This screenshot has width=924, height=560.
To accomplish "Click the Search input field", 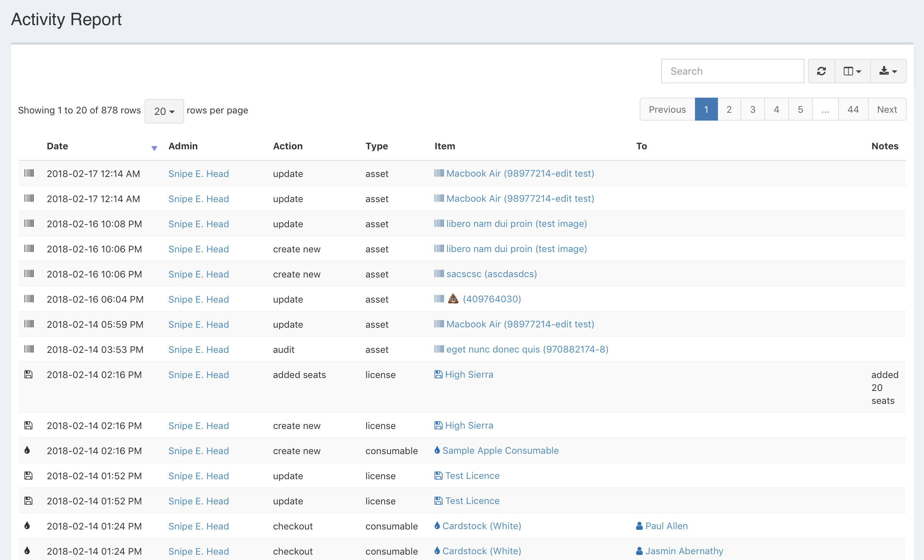I will tap(732, 71).
